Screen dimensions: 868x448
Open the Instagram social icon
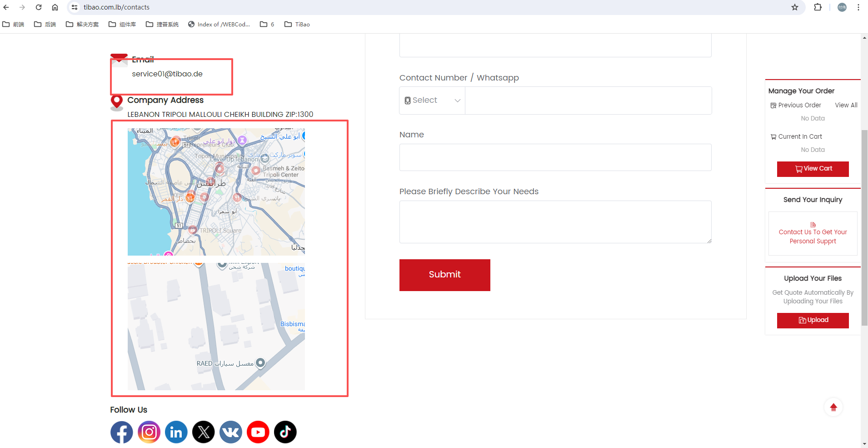tap(149, 432)
